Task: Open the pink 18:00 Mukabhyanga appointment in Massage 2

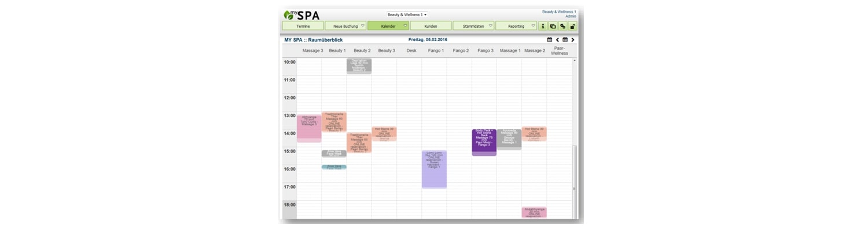Action: pyautogui.click(x=534, y=213)
